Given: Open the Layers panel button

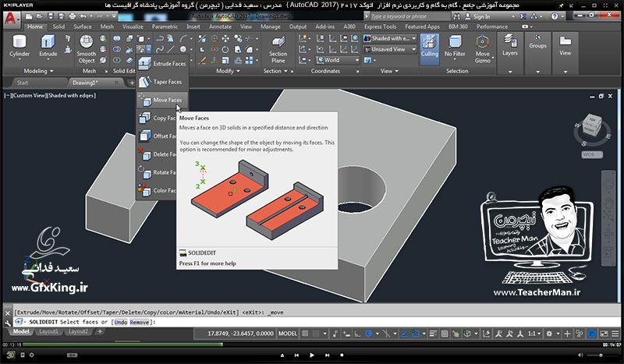Looking at the screenshot, I should coord(510,53).
